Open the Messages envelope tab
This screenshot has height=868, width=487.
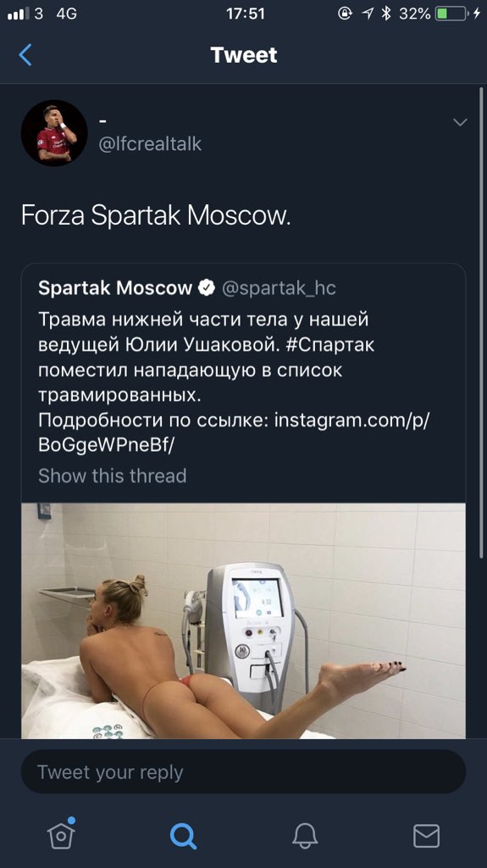coord(426,835)
